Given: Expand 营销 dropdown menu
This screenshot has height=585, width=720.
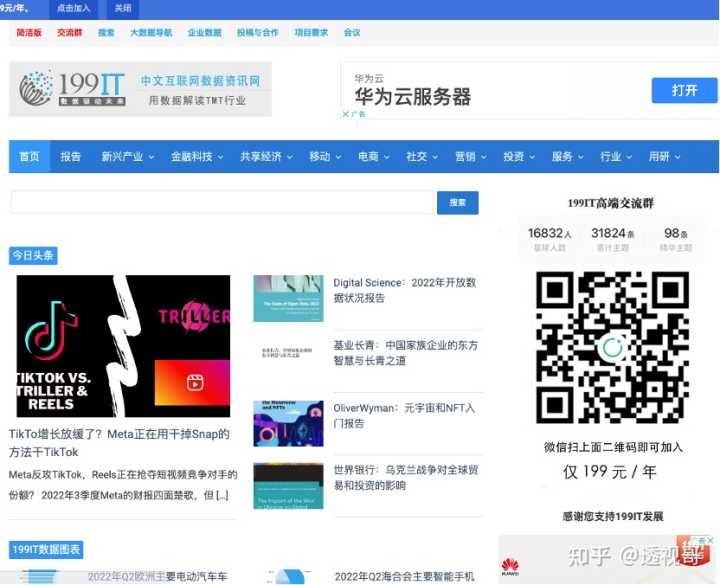Looking at the screenshot, I should coord(470,157).
